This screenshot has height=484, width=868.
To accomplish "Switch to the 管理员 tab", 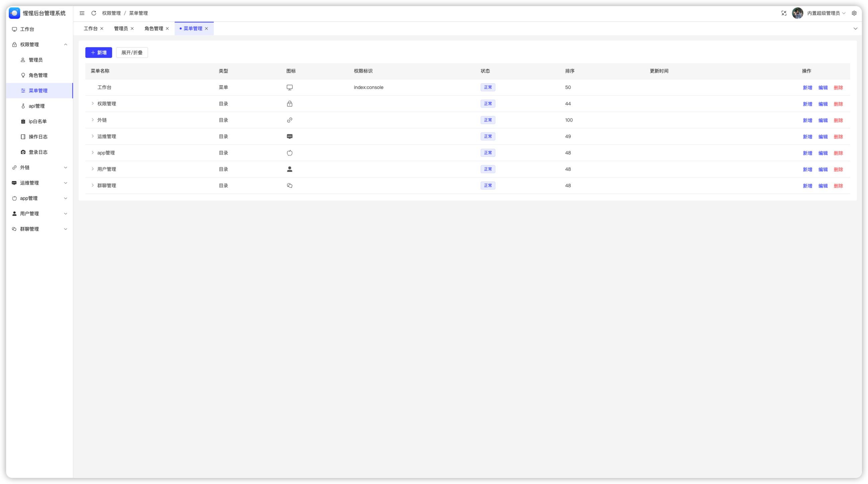I will (x=121, y=29).
